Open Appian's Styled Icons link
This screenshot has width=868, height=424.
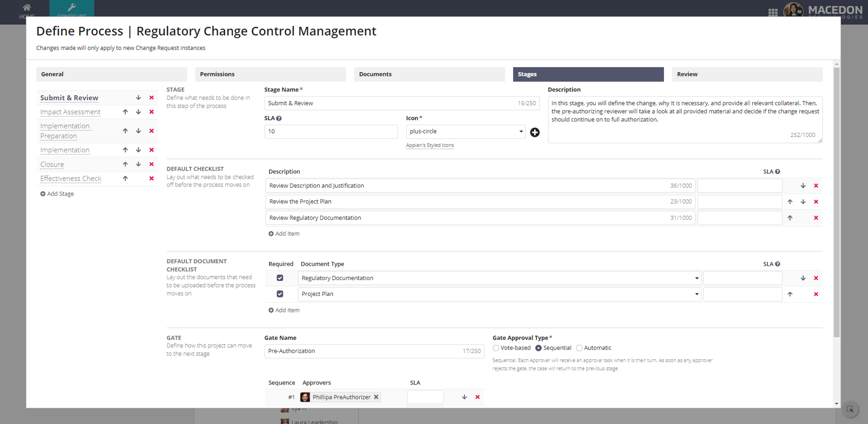point(430,145)
